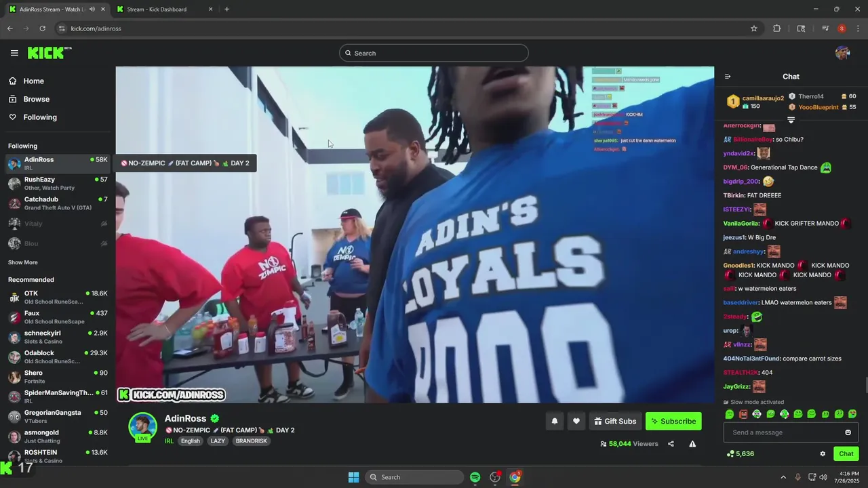Share the stream with share icon

[671, 444]
